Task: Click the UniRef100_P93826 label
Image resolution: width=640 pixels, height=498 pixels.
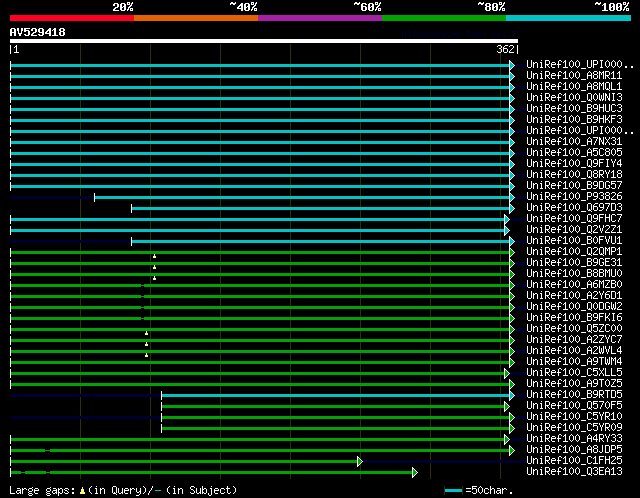Action: [574, 197]
